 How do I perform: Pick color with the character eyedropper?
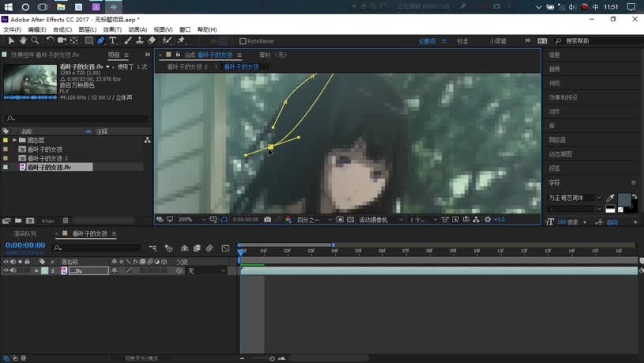[x=611, y=199]
